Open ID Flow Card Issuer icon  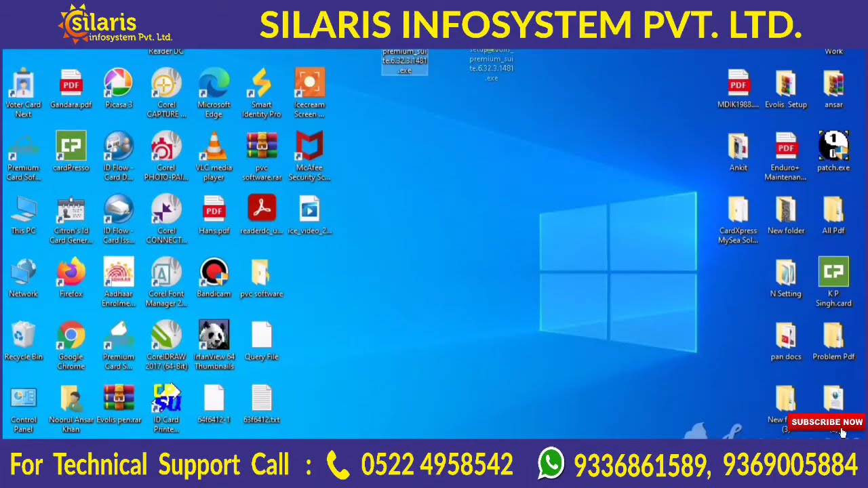pos(119,219)
